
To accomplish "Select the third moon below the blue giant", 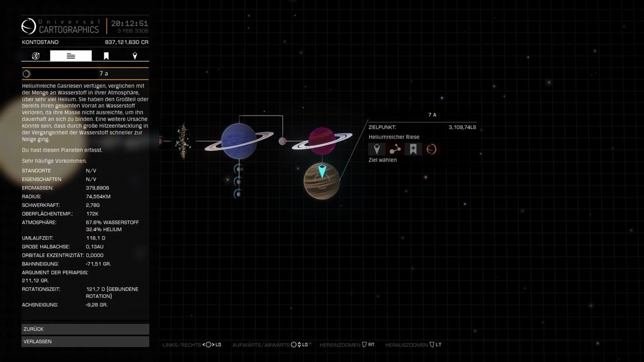I will pos(238,194).
